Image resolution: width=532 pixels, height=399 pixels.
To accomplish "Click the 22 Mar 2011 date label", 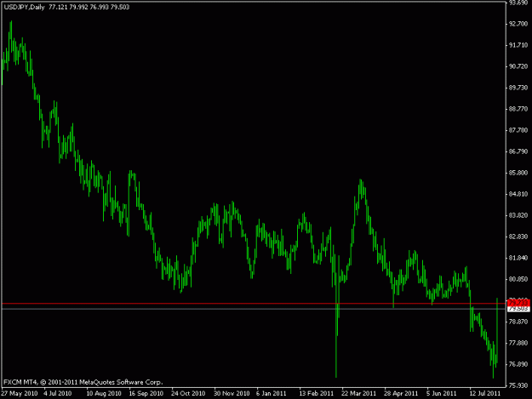I will click(x=358, y=394).
